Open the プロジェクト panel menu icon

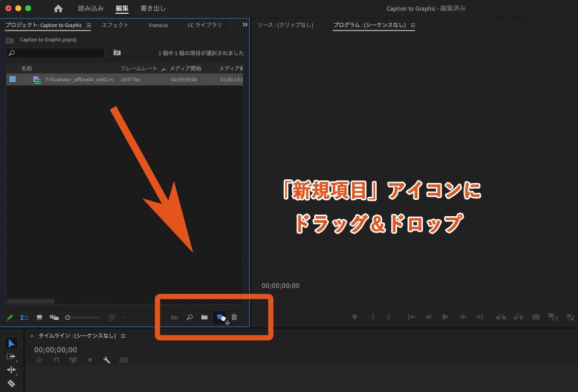[x=89, y=25]
